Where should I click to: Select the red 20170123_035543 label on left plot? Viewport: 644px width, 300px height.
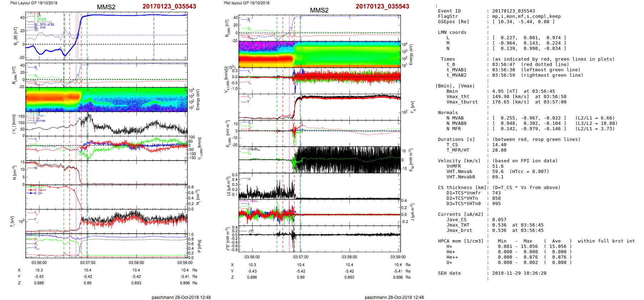[x=169, y=6]
